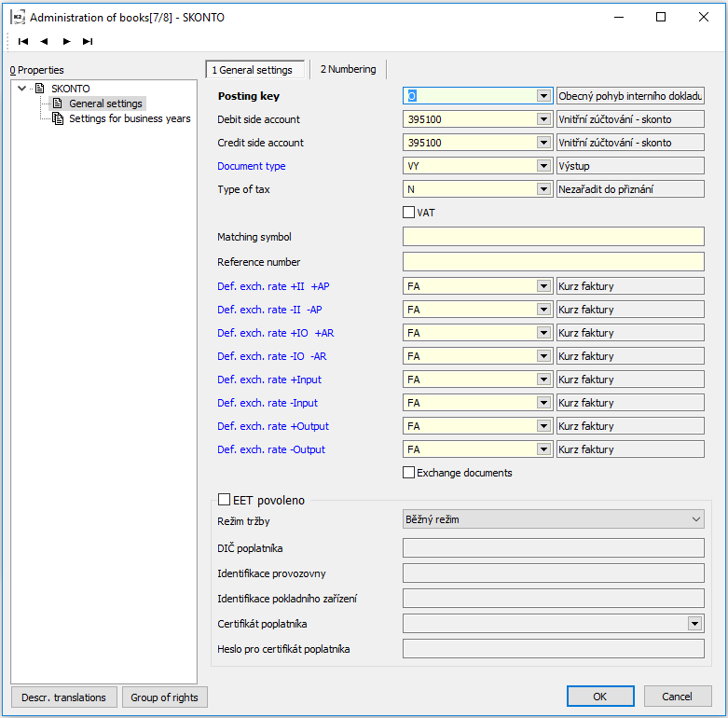This screenshot has height=718, width=728.
Task: Click into the Matching symbol field
Action: (553, 237)
